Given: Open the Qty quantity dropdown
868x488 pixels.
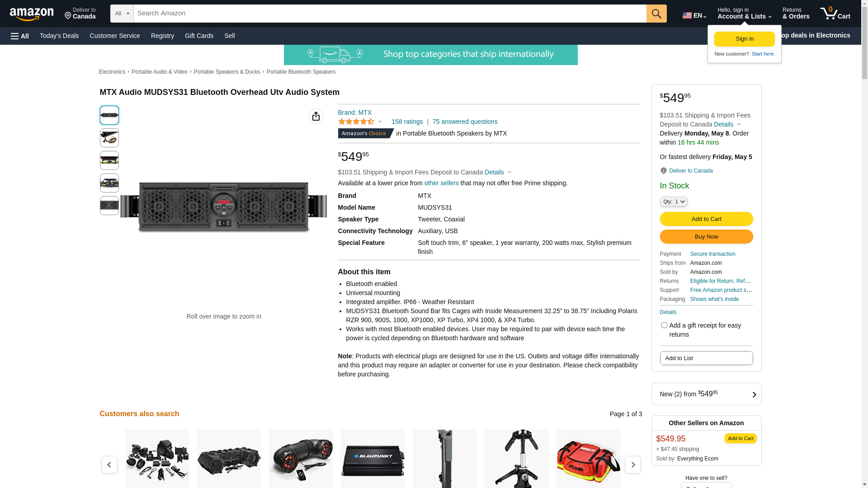Looking at the screenshot, I should pyautogui.click(x=674, y=202).
